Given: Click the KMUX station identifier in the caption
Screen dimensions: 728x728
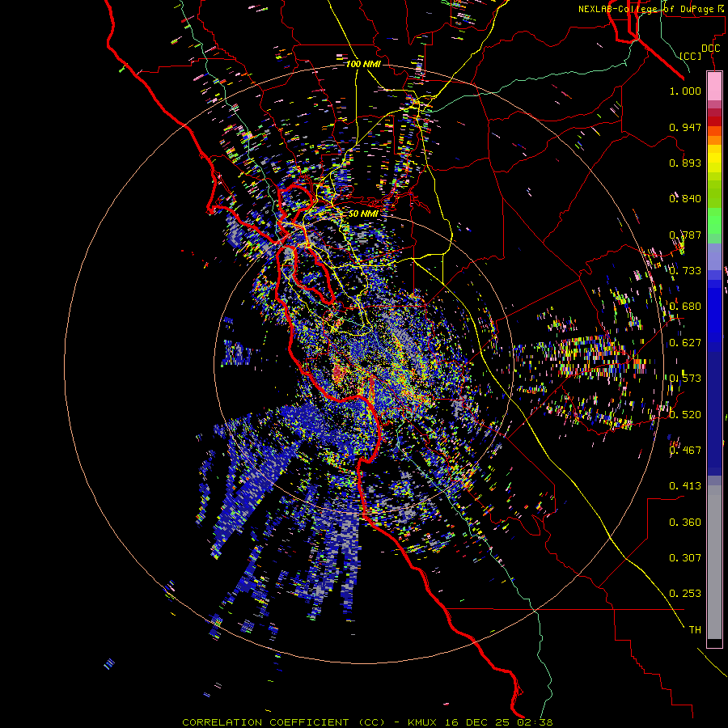Looking at the screenshot, I should (x=422, y=722).
